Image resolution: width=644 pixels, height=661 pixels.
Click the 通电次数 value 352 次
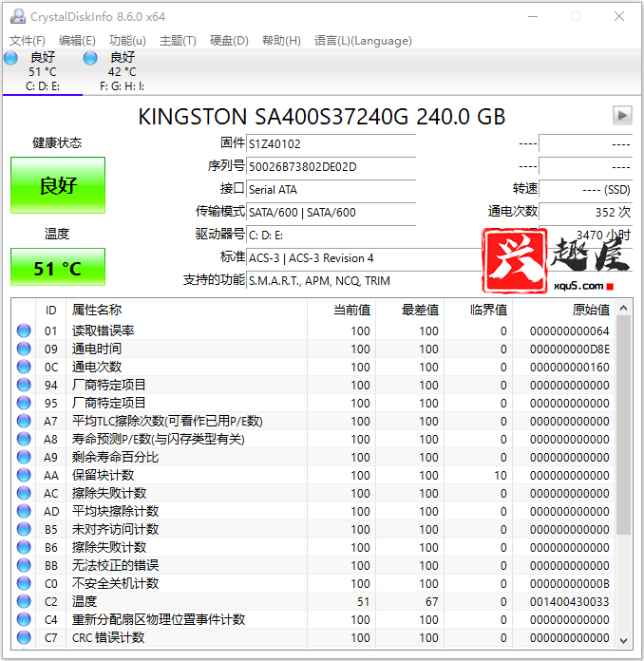point(585,212)
